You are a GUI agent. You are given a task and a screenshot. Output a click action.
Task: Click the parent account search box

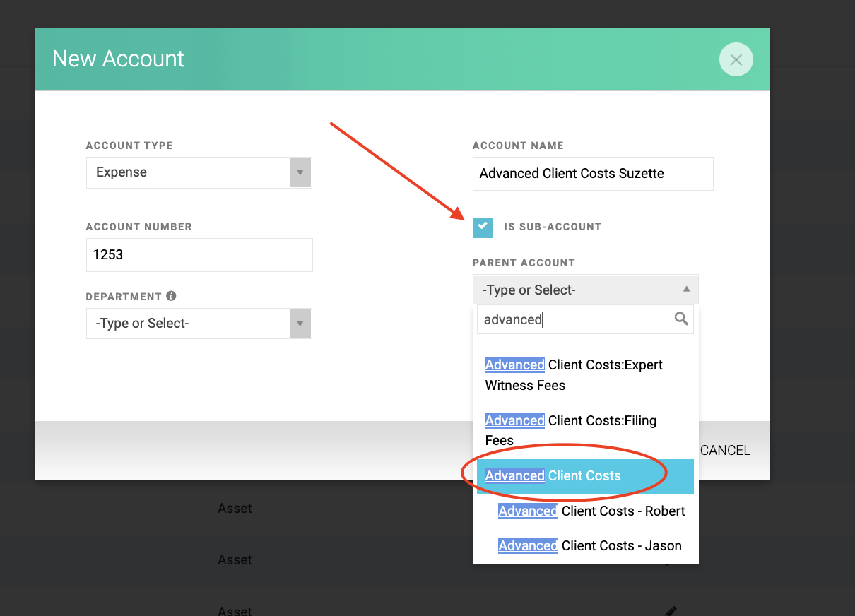click(x=585, y=319)
